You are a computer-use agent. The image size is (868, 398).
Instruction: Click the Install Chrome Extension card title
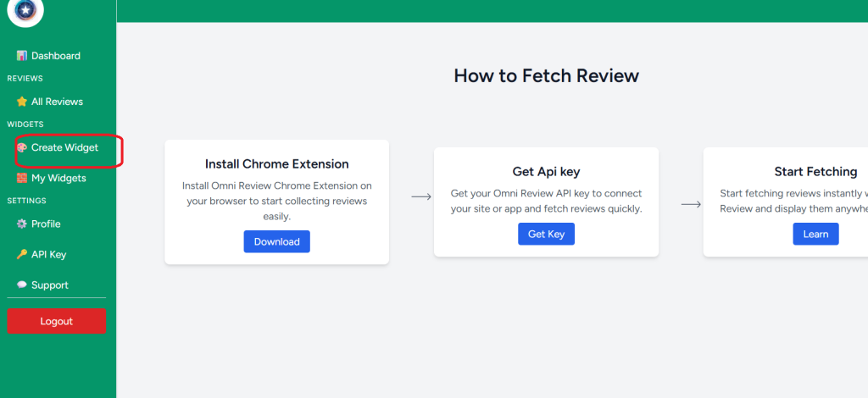(x=277, y=163)
